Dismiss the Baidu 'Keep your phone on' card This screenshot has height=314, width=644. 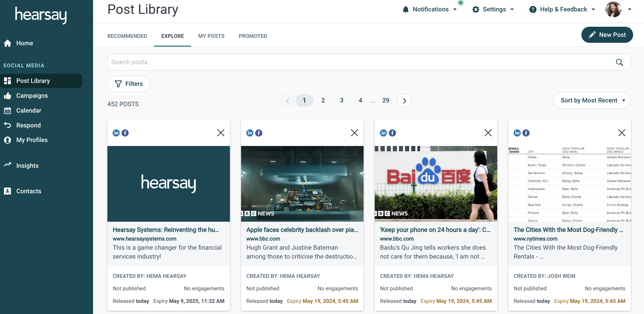(x=488, y=133)
